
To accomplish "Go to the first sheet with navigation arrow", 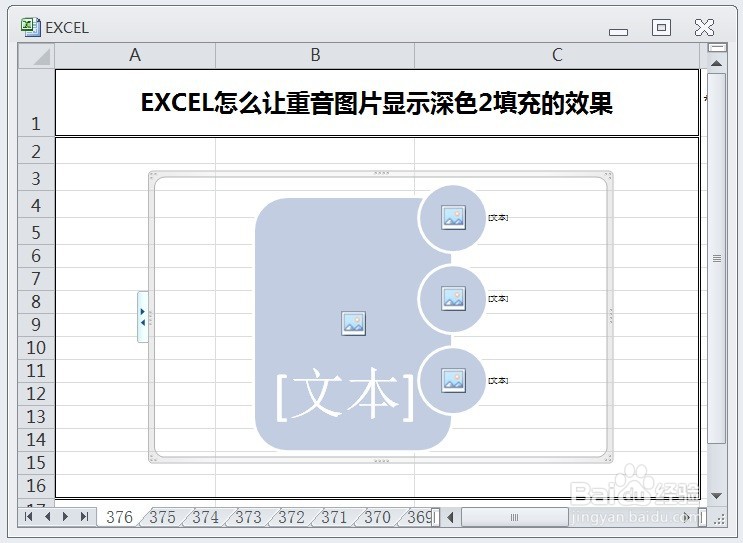I will (x=28, y=516).
